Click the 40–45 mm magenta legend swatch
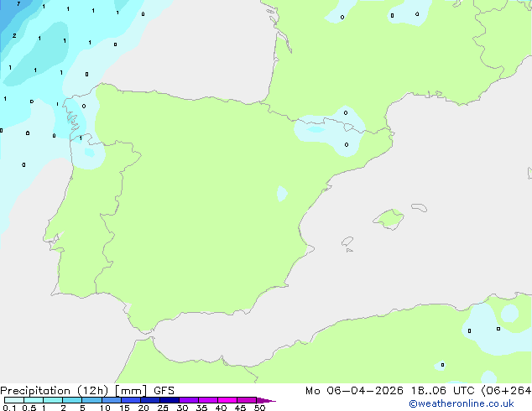Screen dimensions: 532x411 click(x=227, y=400)
